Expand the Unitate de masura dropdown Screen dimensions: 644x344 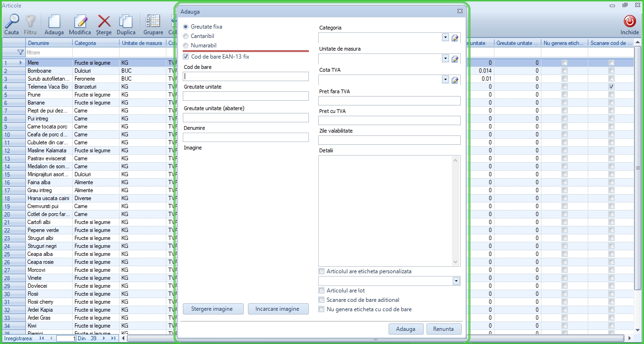pos(444,59)
